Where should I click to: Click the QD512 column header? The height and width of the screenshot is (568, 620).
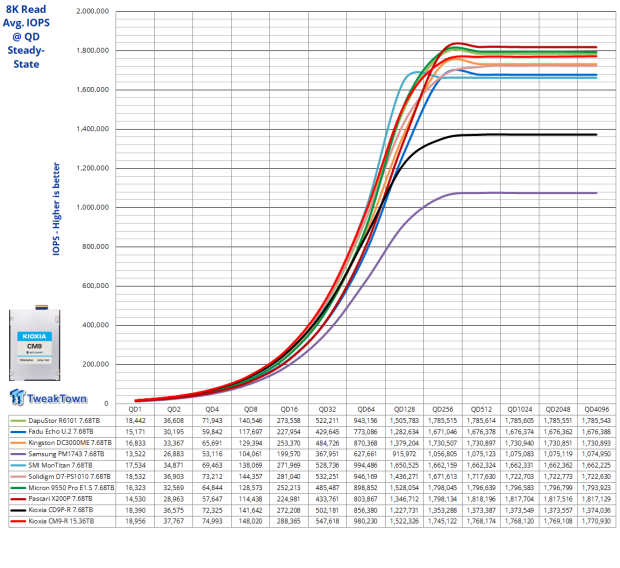481,409
